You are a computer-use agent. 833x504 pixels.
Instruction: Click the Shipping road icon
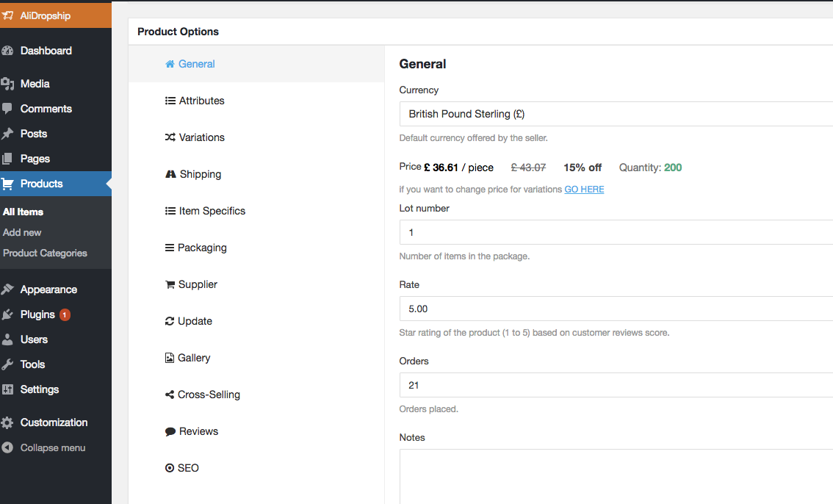[170, 173]
